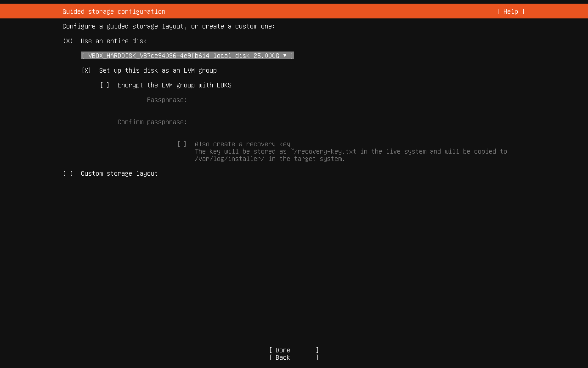Image resolution: width=588 pixels, height=368 pixels.
Task: Click the "Custom storage layout" label text
Action: [x=119, y=173]
